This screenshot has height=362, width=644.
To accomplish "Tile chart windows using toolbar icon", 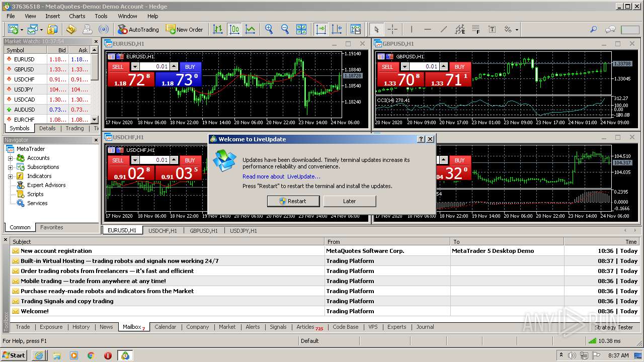I will click(x=301, y=29).
